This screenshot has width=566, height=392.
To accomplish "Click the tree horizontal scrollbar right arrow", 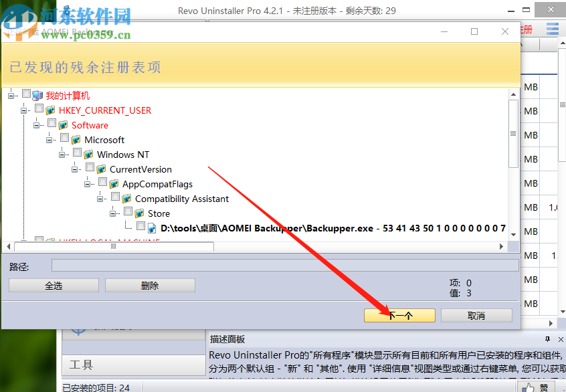I will 501,247.
